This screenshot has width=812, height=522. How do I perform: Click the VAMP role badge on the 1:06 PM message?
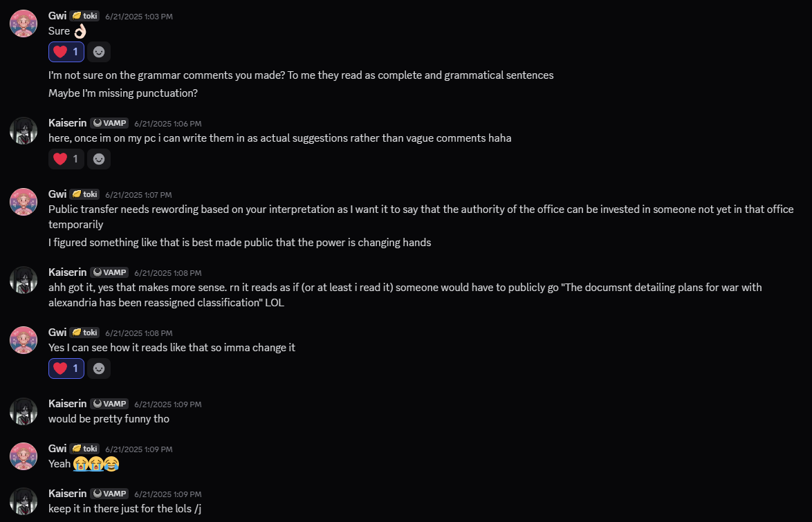pos(109,123)
